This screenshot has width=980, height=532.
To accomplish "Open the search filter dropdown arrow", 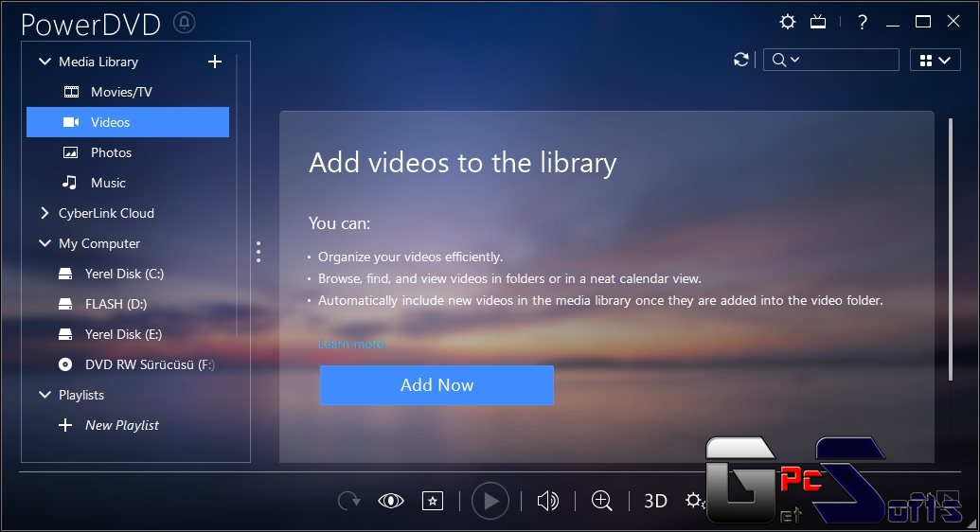I will 795,60.
